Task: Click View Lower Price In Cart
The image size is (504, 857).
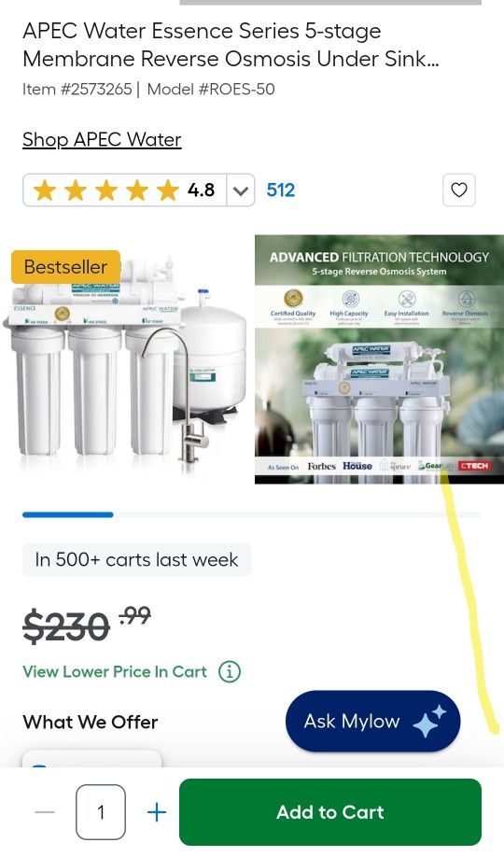Action: pyautogui.click(x=115, y=671)
